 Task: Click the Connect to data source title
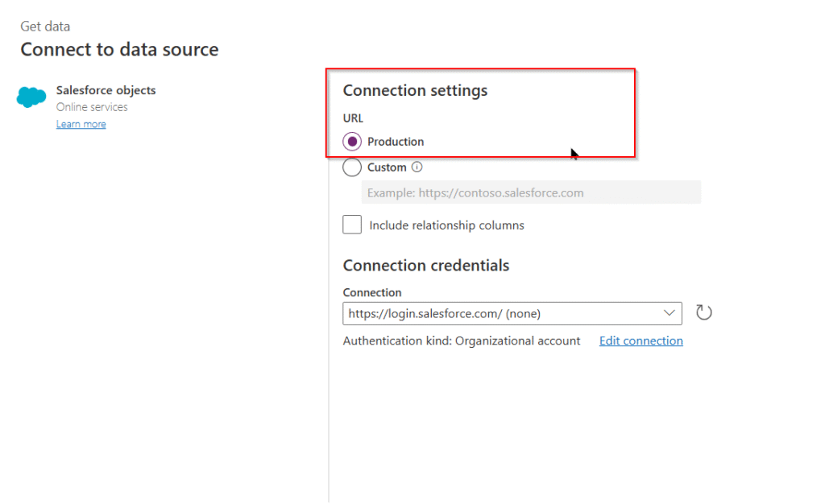tap(119, 49)
